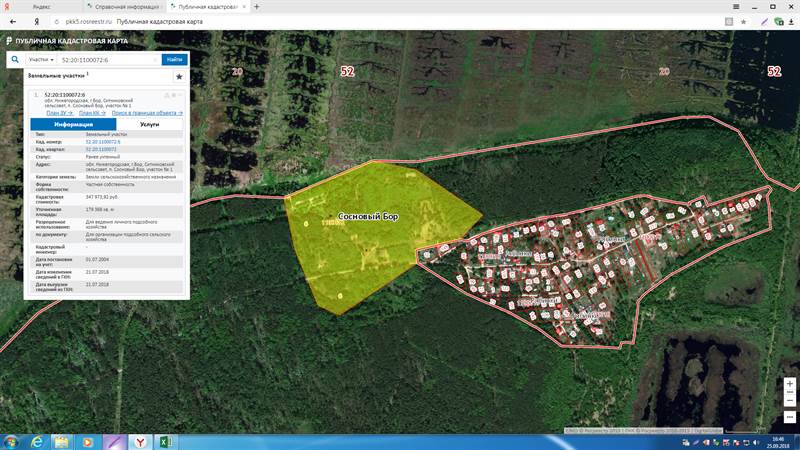Add result to favorites with star icon

pyautogui.click(x=179, y=76)
